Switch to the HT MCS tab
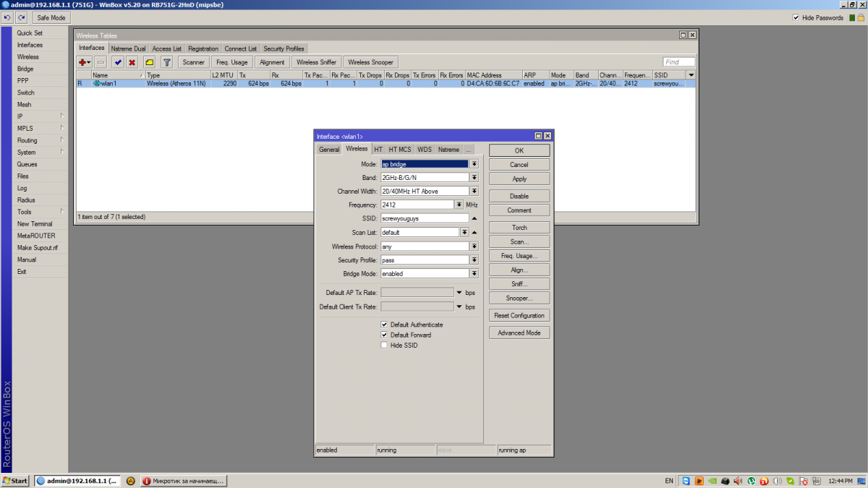 [399, 150]
